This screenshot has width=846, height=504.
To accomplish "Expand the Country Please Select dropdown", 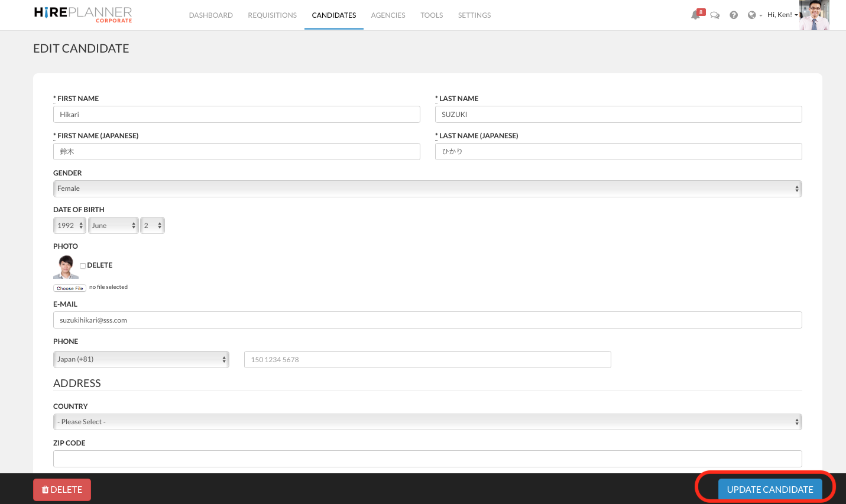I will (427, 422).
